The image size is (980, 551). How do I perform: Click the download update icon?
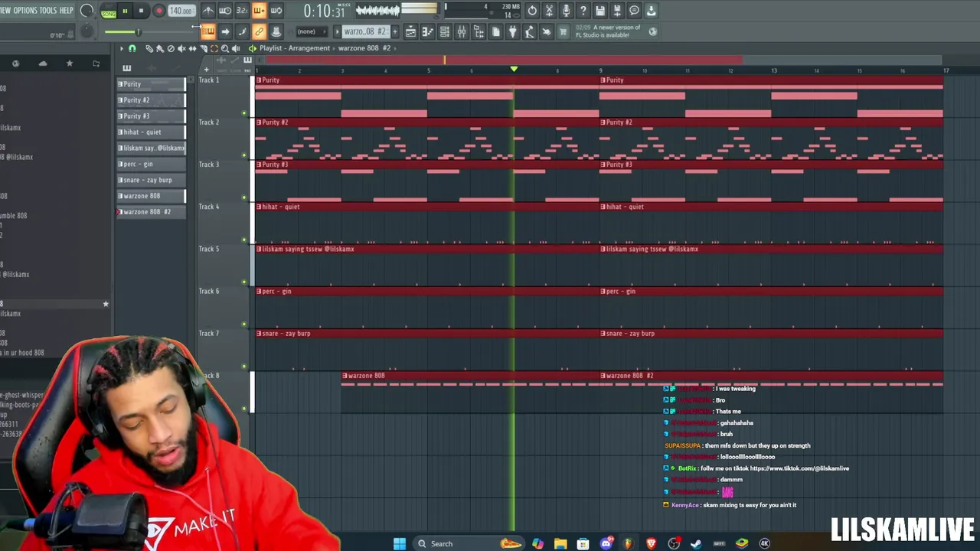coord(651,11)
